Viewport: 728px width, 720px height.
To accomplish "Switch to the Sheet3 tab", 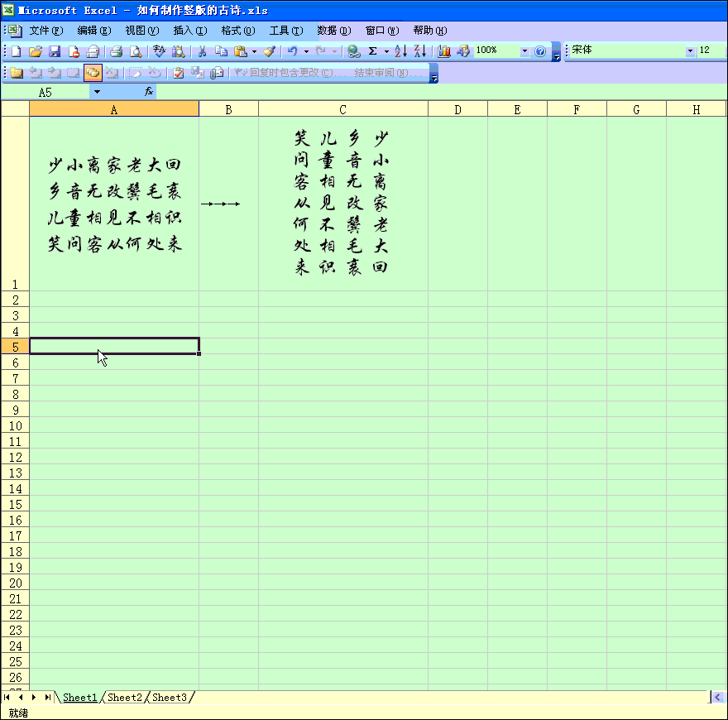I will pyautogui.click(x=170, y=698).
